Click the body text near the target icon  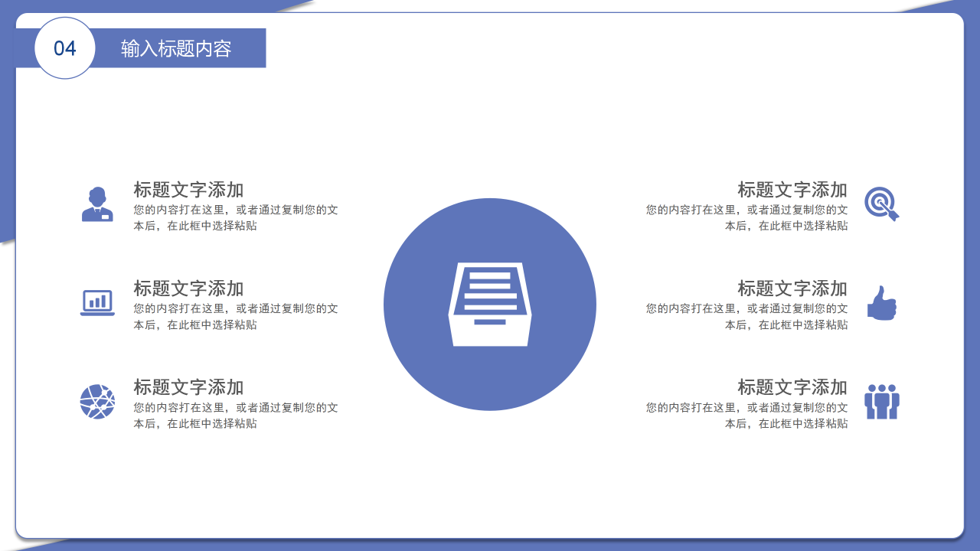point(746,218)
